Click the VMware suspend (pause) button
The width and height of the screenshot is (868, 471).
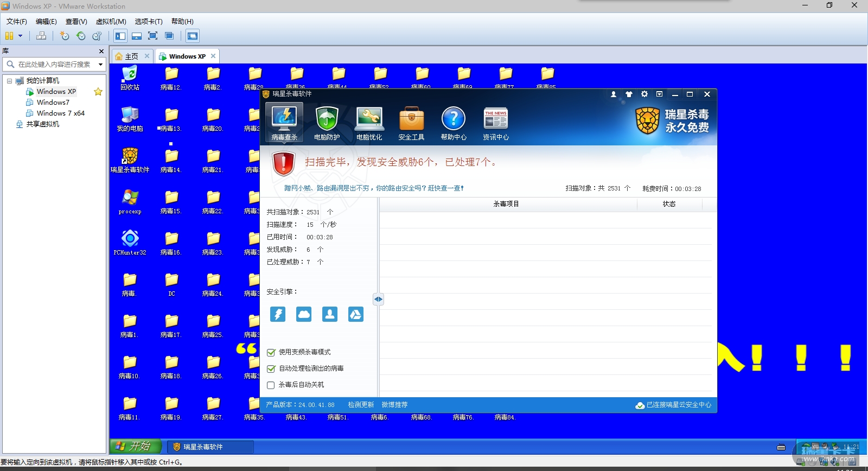point(9,36)
